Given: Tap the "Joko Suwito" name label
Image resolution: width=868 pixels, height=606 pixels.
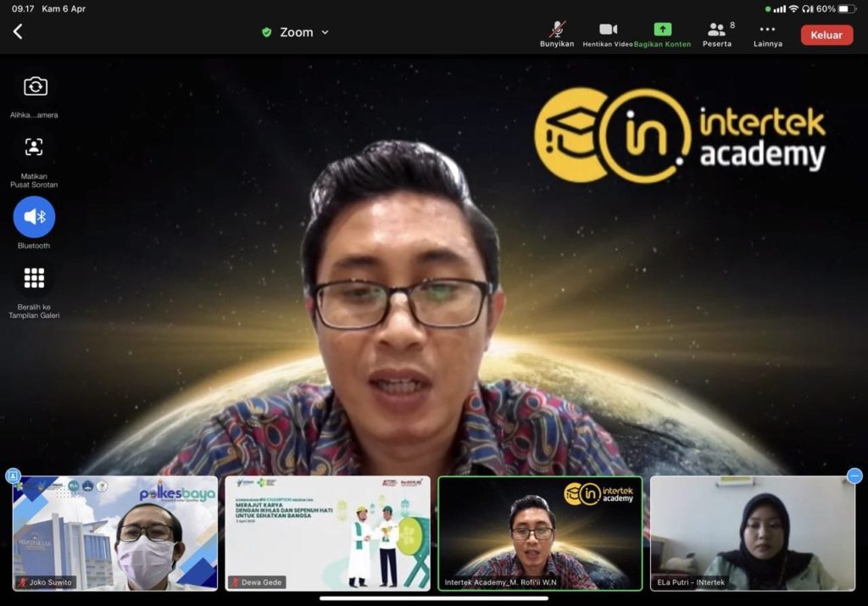Looking at the screenshot, I should 50,582.
